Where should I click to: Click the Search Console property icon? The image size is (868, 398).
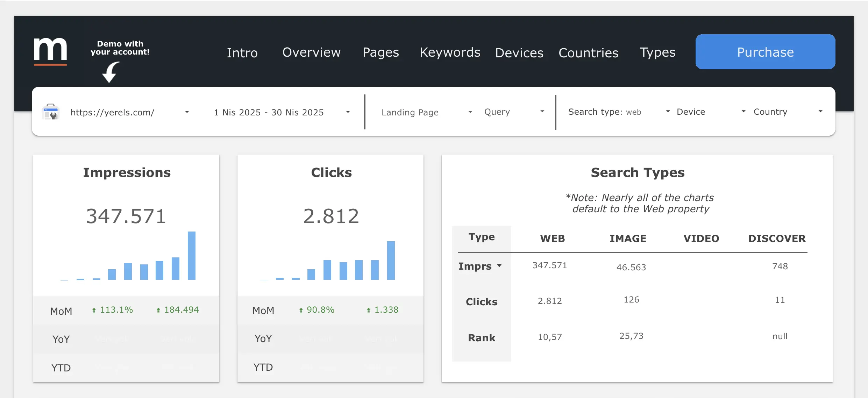click(51, 112)
